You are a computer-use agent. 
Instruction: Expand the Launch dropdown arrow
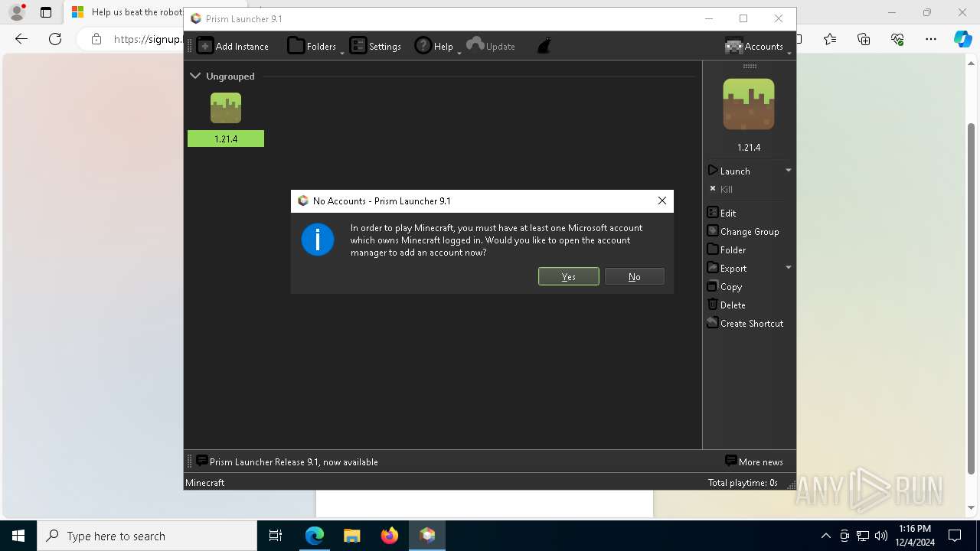tap(788, 171)
